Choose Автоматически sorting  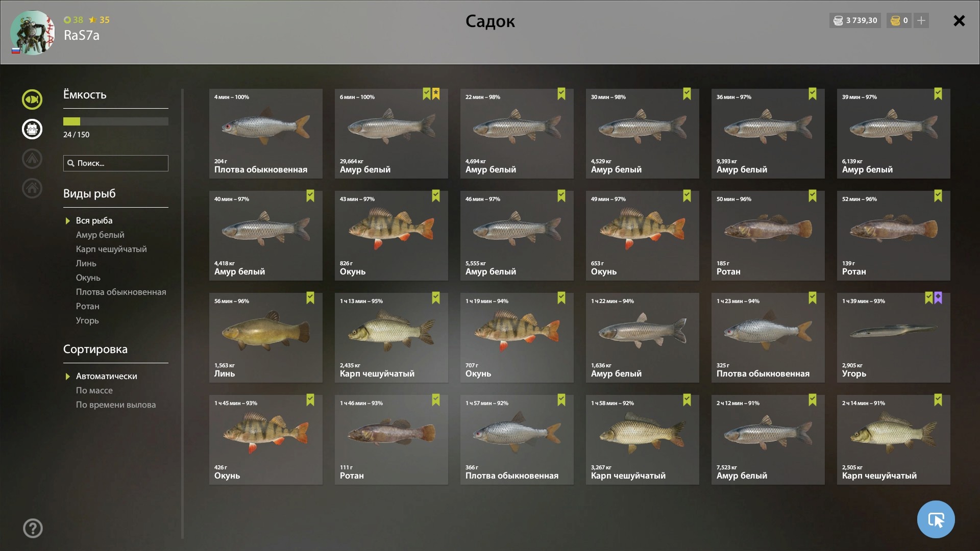click(x=107, y=376)
